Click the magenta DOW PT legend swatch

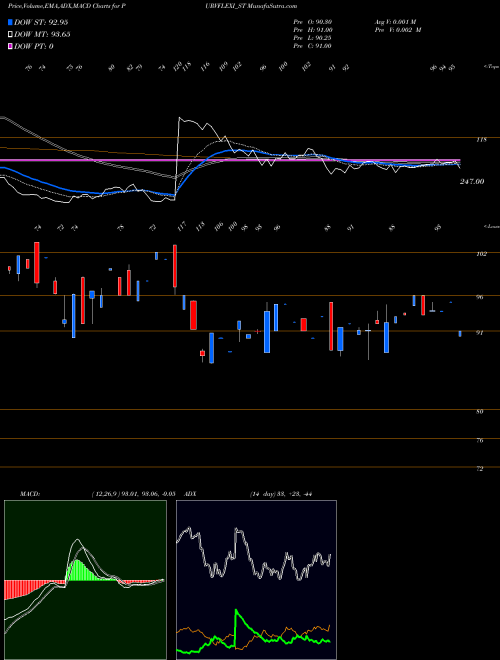11,46
